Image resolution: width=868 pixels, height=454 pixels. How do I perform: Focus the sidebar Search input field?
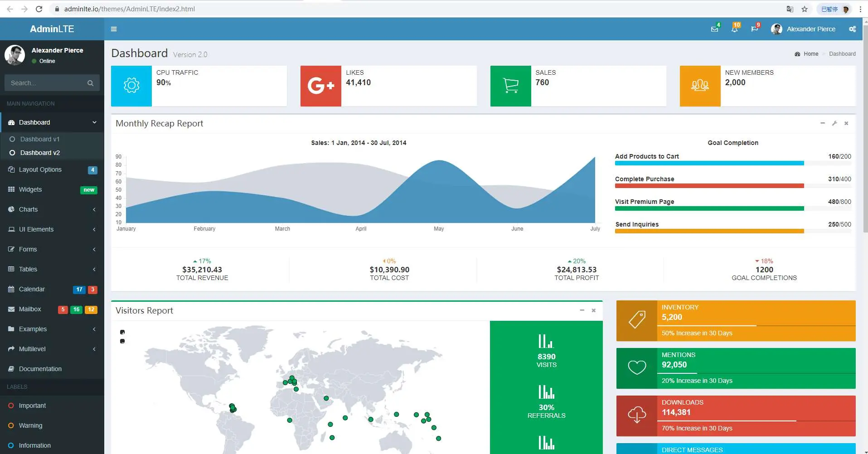point(44,83)
